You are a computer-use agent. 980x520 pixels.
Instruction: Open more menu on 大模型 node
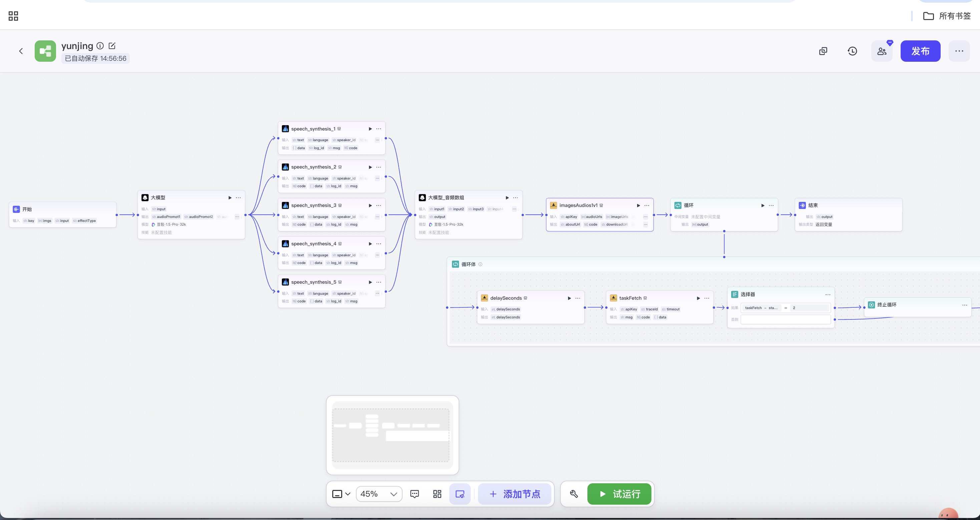tap(238, 198)
